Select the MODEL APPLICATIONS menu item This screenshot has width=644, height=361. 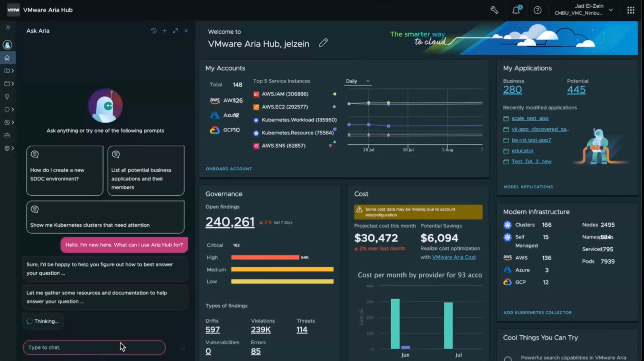[x=528, y=186]
